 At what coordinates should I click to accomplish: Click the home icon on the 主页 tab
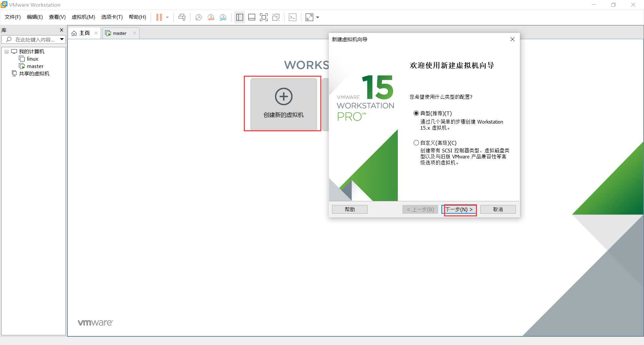click(x=74, y=33)
